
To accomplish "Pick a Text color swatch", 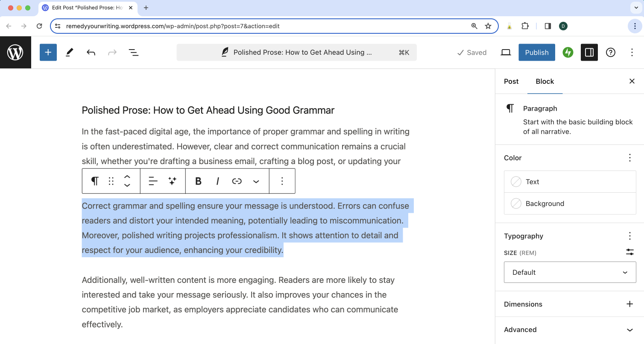I will (570, 182).
